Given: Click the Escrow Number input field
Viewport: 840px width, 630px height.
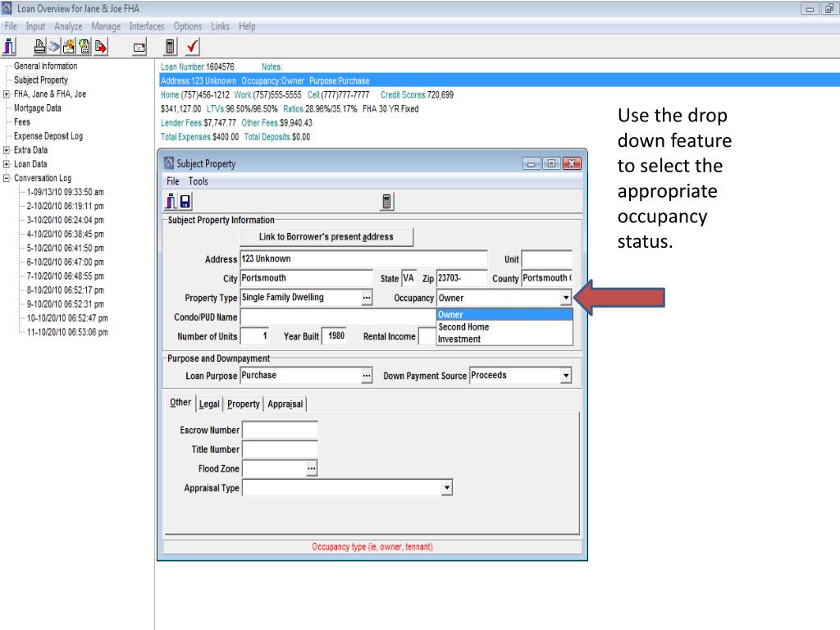Looking at the screenshot, I should [280, 430].
